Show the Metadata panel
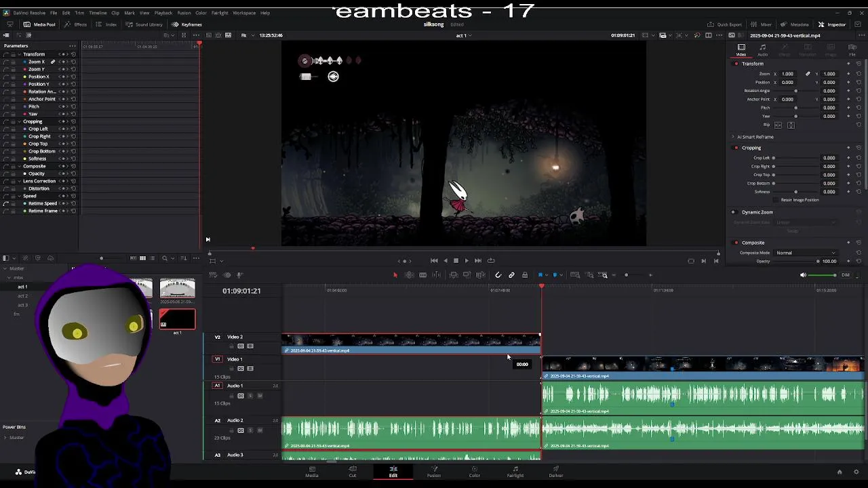This screenshot has width=868, height=488. tap(795, 24)
